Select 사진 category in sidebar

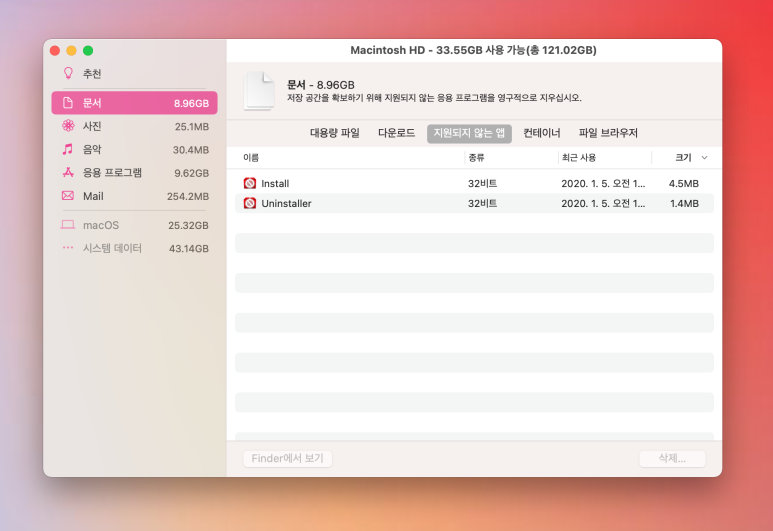134,126
